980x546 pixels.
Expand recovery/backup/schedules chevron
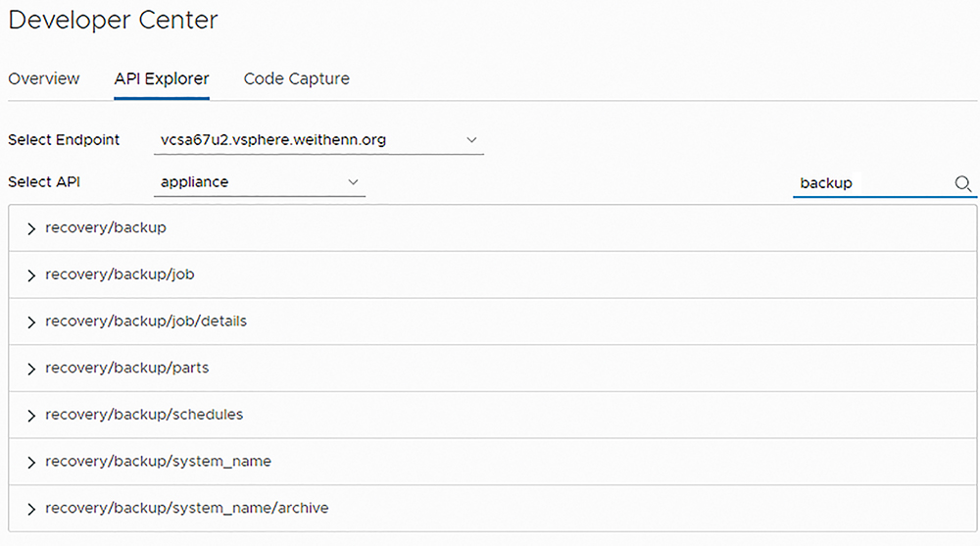pyautogui.click(x=31, y=416)
